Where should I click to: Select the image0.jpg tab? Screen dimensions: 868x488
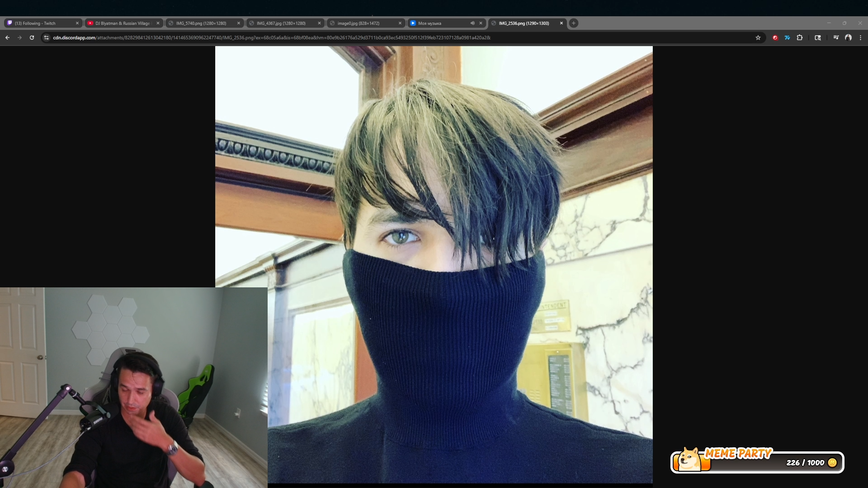pos(358,23)
